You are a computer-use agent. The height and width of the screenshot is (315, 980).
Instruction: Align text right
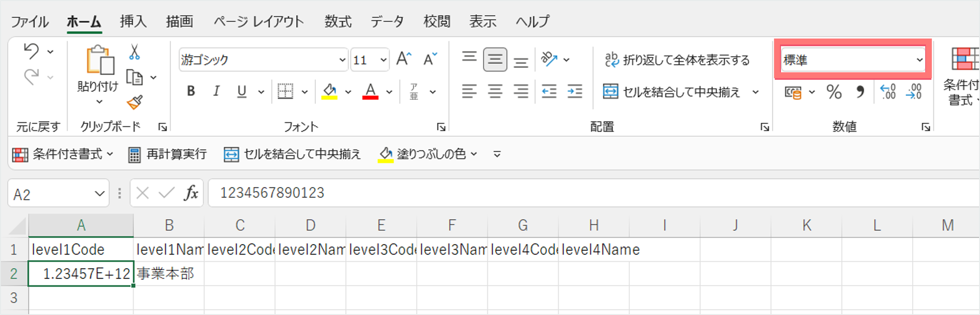(x=521, y=91)
